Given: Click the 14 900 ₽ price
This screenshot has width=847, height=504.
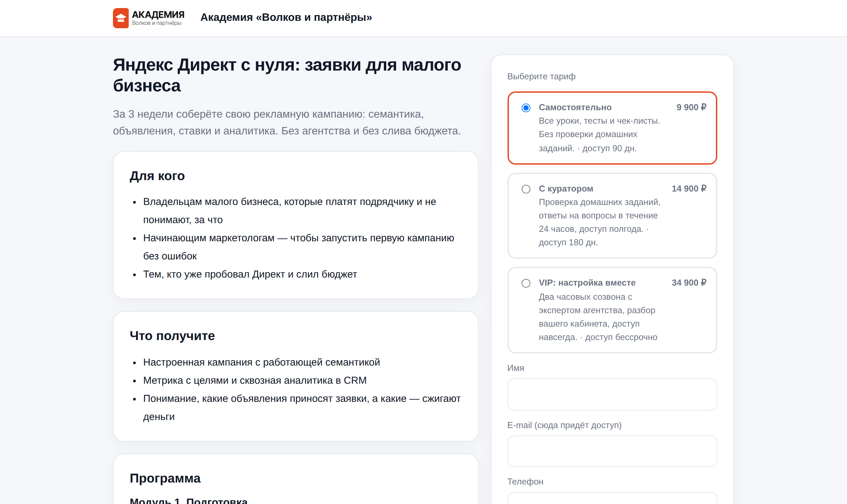Looking at the screenshot, I should [689, 188].
